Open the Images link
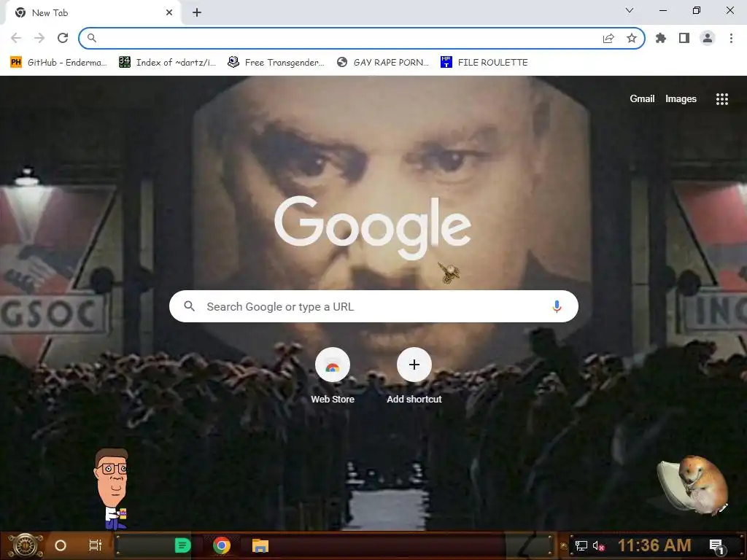Screen dimensions: 747x560 point(681,98)
